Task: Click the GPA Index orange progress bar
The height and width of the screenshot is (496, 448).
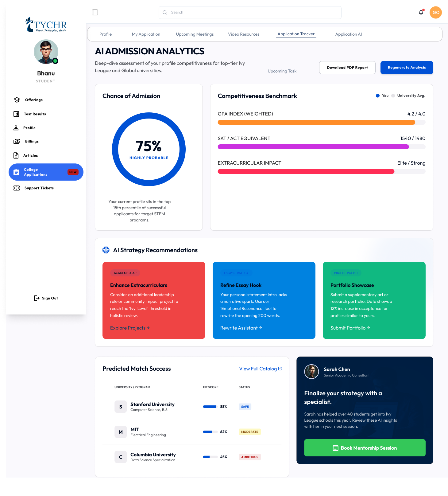Action: point(316,122)
